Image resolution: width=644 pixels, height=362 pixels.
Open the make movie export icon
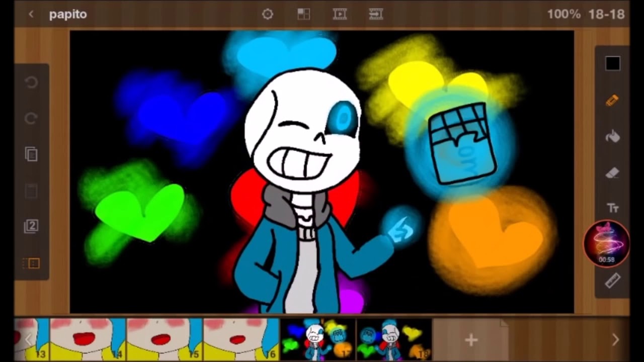pyautogui.click(x=376, y=14)
